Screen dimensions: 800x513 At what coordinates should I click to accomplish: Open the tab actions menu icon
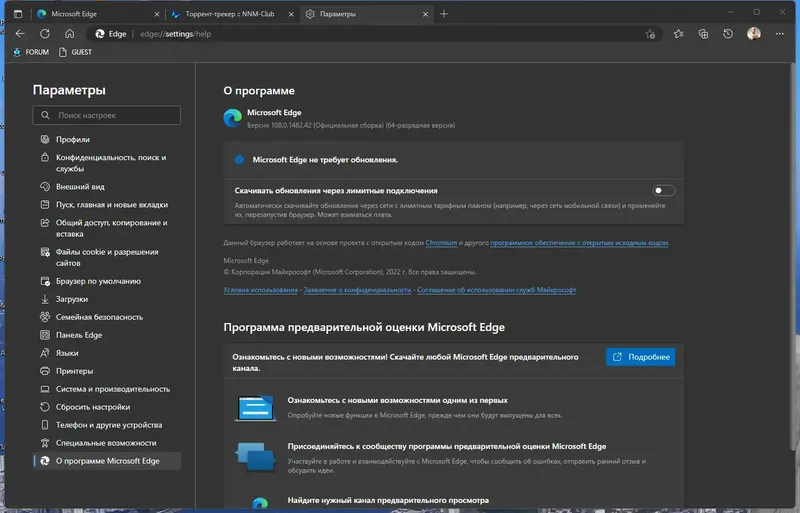pos(18,14)
